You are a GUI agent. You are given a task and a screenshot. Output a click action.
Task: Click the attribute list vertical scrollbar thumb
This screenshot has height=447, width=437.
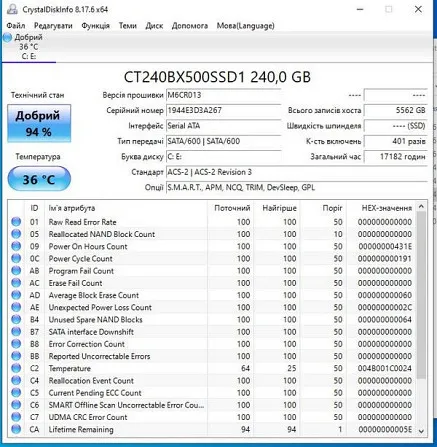click(421, 295)
